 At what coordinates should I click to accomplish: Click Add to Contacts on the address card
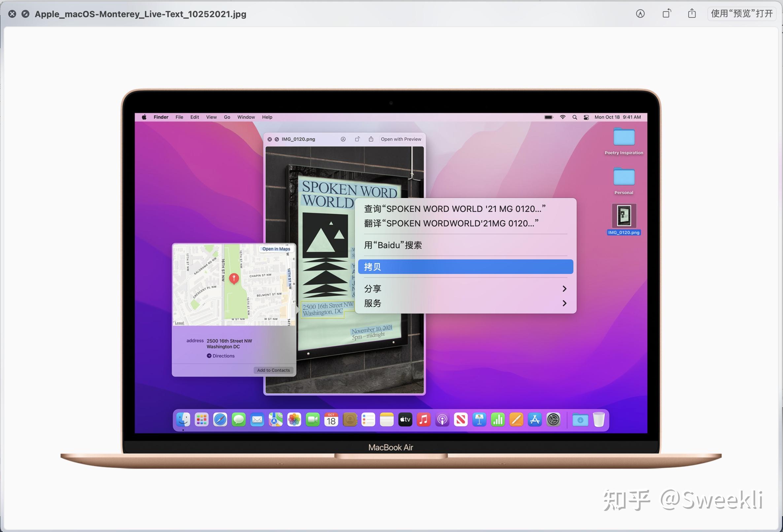(x=274, y=370)
